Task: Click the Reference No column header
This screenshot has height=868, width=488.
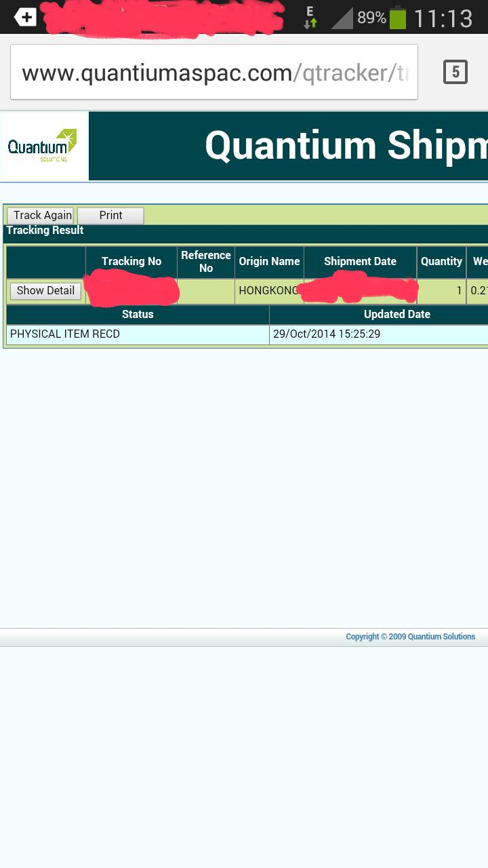Action: pyautogui.click(x=206, y=262)
